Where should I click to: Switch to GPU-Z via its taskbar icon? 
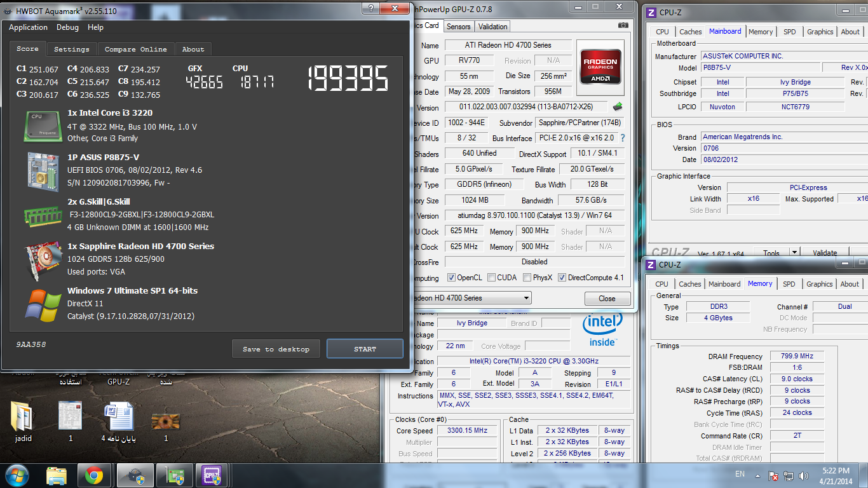[174, 475]
